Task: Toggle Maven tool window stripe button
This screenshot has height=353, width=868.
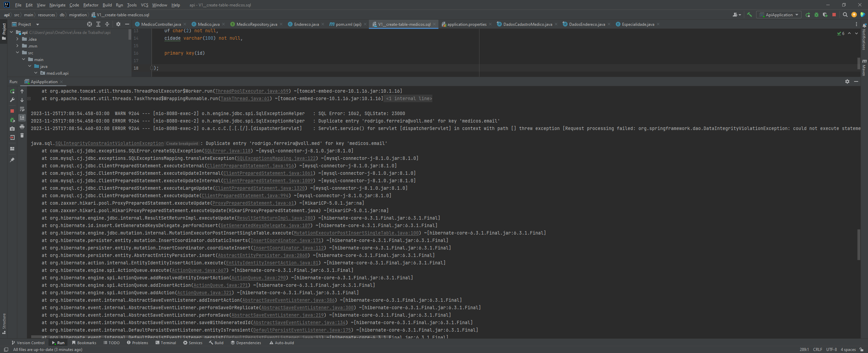Action: point(864,67)
